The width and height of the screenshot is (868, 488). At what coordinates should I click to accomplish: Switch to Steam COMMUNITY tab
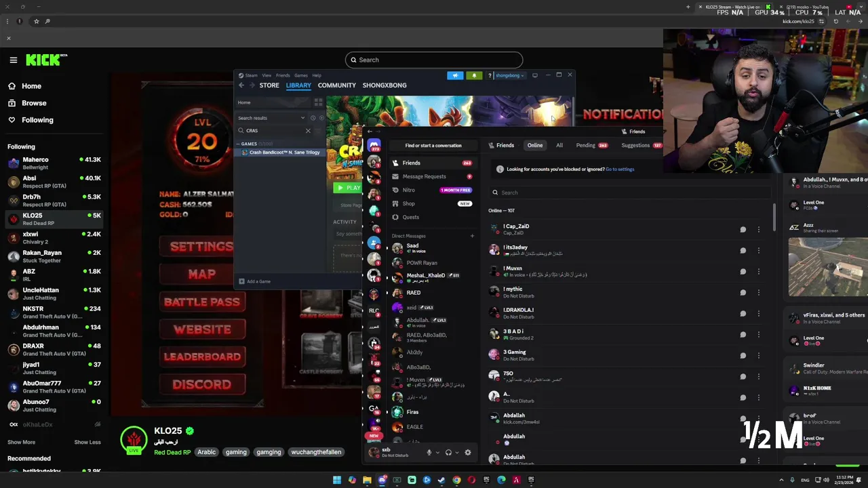click(x=336, y=85)
